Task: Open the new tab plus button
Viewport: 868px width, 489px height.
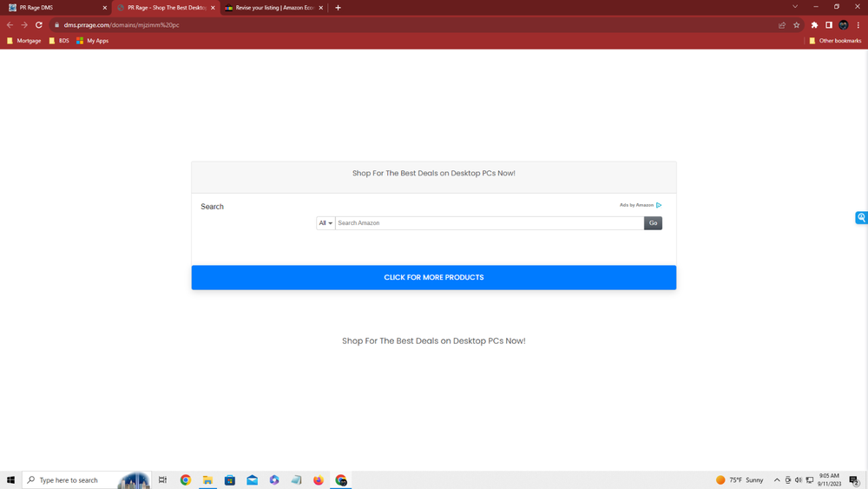Action: click(x=339, y=8)
